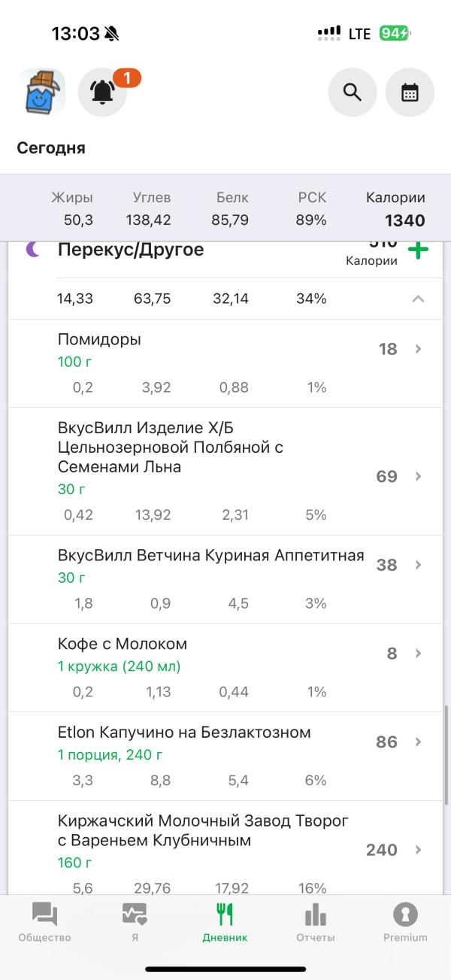Open Помидоры entry details chevron
This screenshot has width=451, height=980.
[419, 349]
